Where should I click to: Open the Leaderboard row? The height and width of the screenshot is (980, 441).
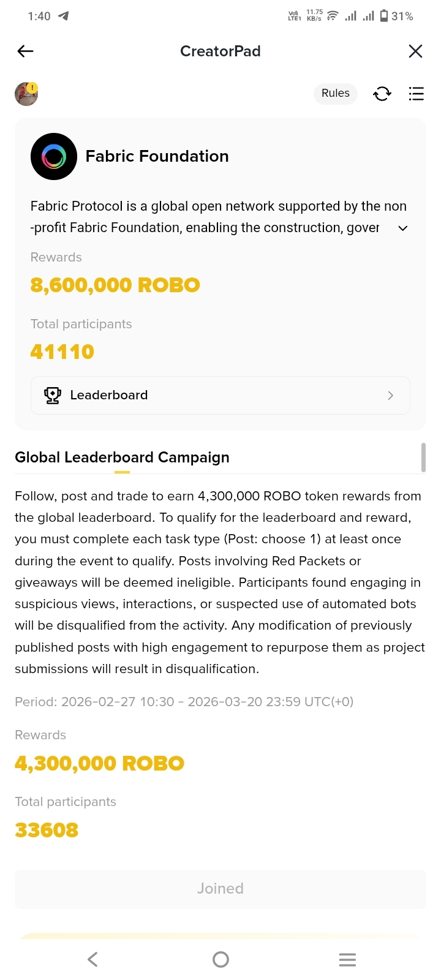point(221,396)
